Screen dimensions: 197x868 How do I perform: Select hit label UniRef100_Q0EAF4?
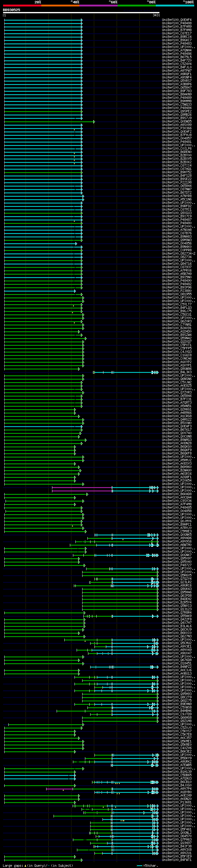[177, 20]
